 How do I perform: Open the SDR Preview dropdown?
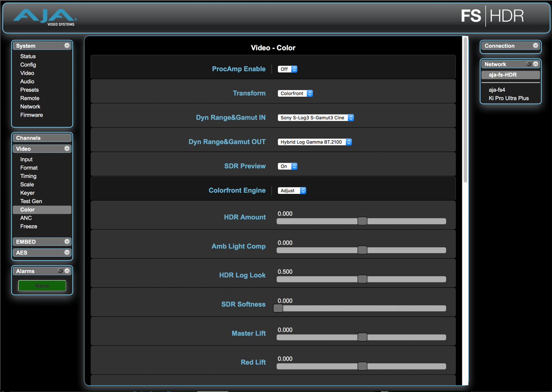287,166
